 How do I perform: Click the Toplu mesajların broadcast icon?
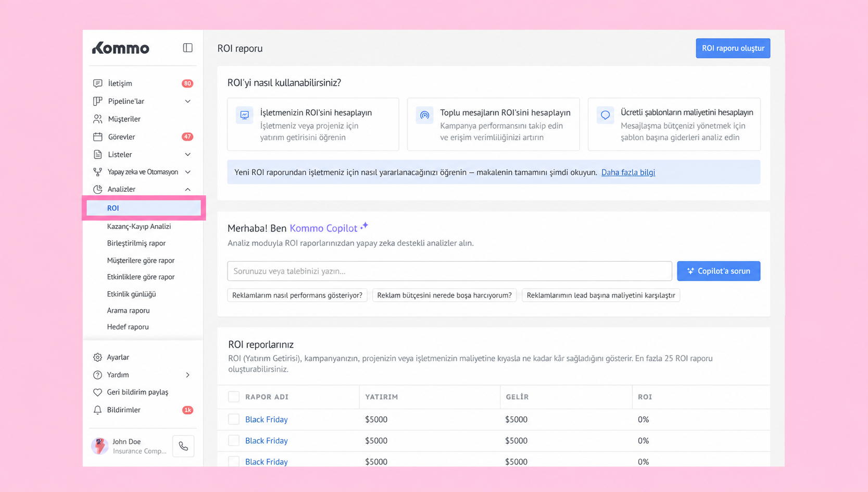click(424, 115)
